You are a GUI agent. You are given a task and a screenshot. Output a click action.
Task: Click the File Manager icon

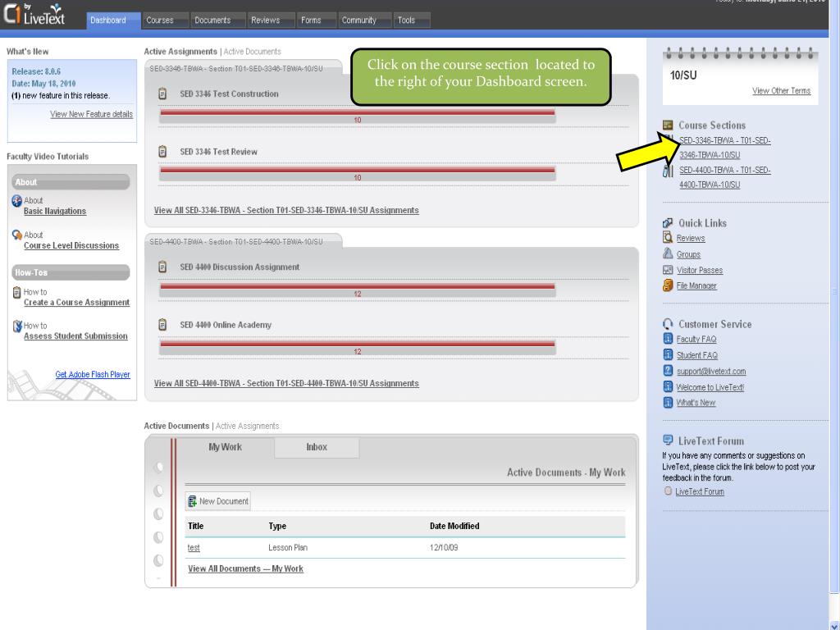click(x=668, y=285)
